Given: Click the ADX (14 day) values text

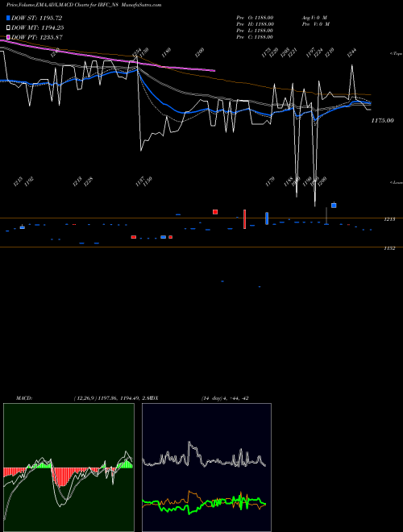Looking at the screenshot, I should pos(225,398).
